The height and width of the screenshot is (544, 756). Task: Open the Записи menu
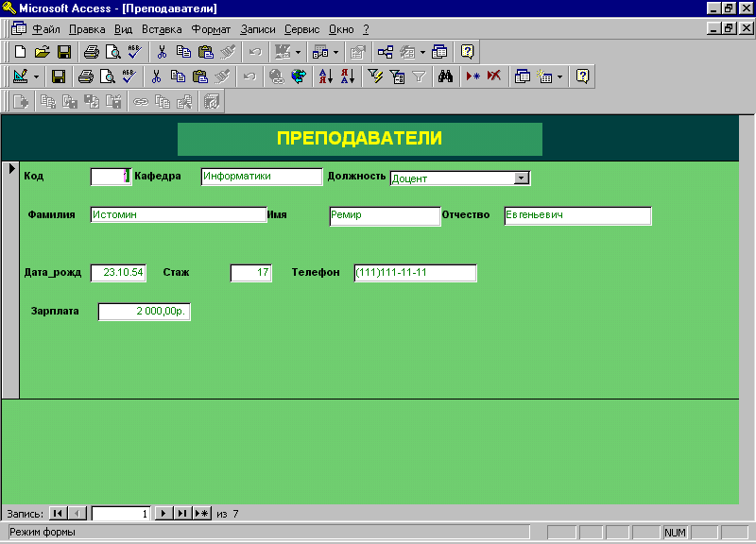point(257,29)
